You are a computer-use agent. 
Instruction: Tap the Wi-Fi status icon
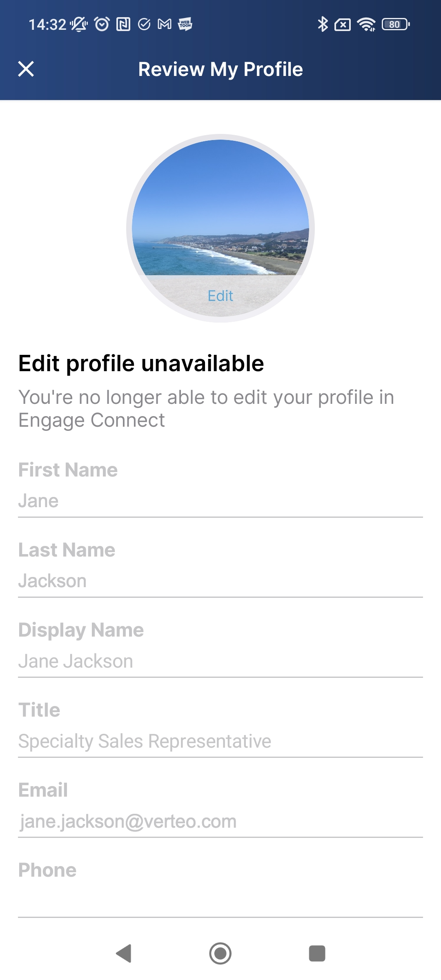(x=366, y=24)
